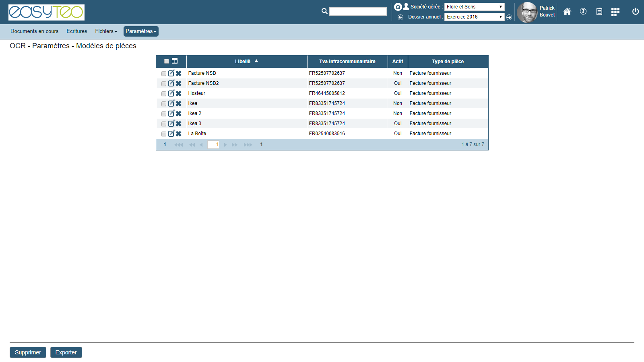
Task: Expand the Fichiers menu
Action: pyautogui.click(x=106, y=31)
